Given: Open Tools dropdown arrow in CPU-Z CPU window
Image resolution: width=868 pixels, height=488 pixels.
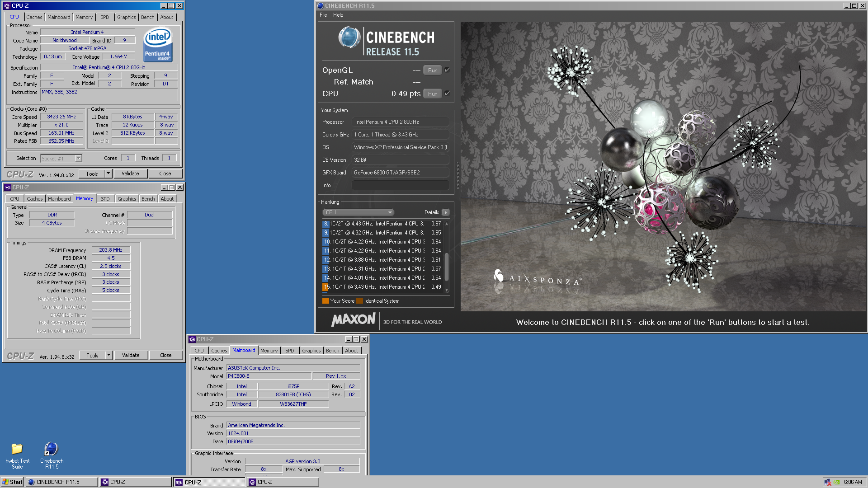Looking at the screenshot, I should pyautogui.click(x=108, y=174).
